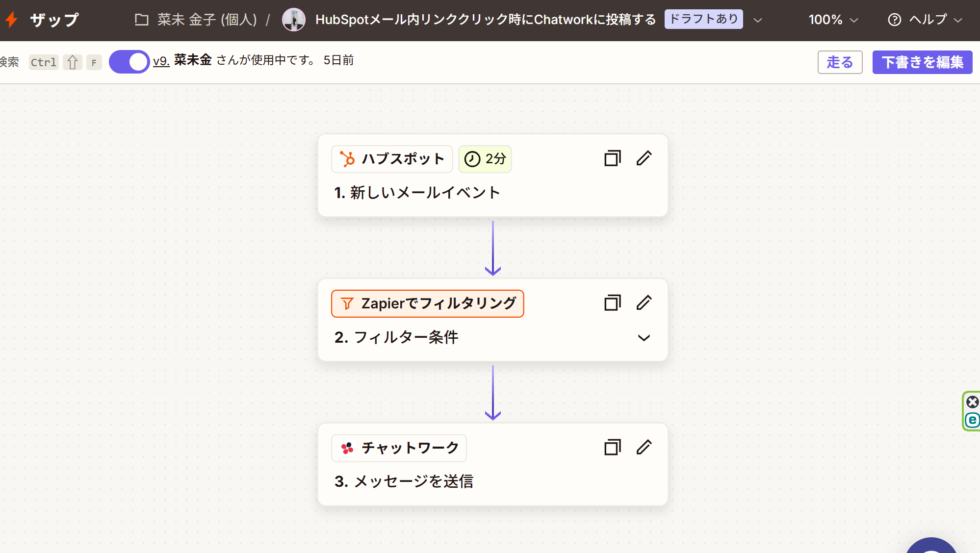Viewport: 980px width, 553px height.
Task: Click the clock icon in 2分 badge
Action: 472,159
